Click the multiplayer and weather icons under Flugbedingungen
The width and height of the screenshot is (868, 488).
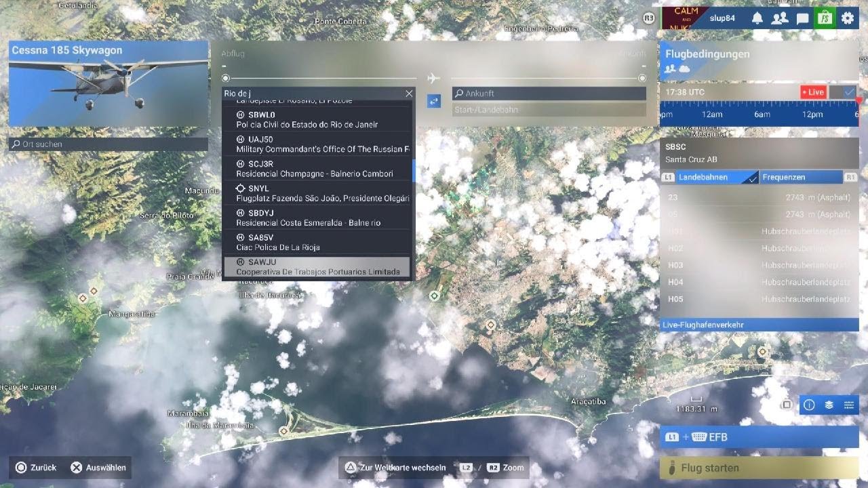point(677,68)
